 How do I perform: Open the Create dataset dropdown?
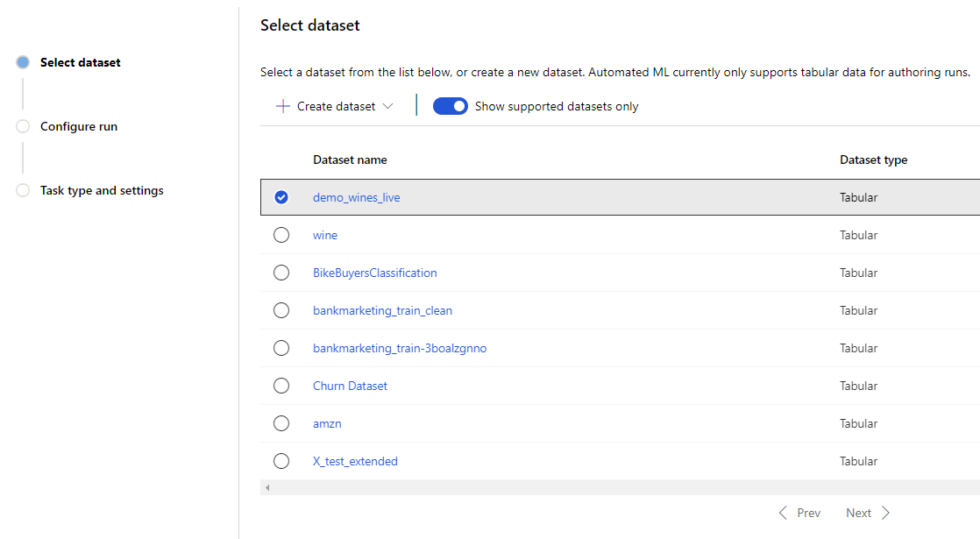pos(334,105)
